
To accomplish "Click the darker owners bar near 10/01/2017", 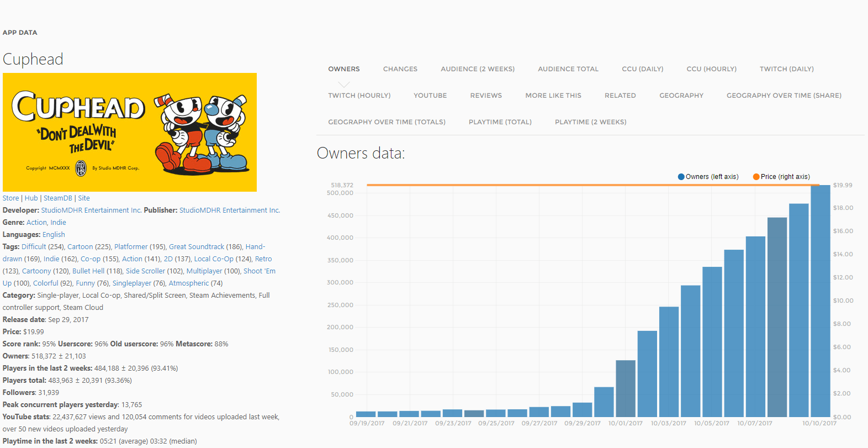I will pyautogui.click(x=626, y=388).
